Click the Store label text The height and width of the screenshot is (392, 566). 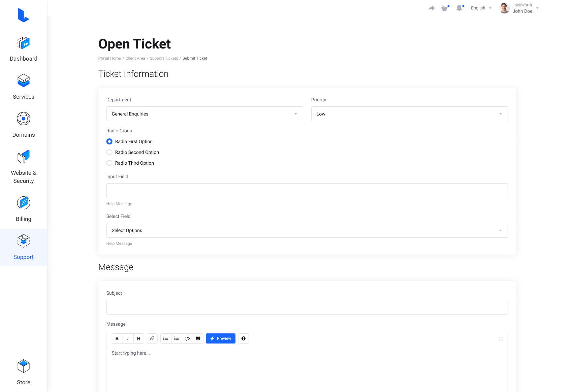pos(24,382)
